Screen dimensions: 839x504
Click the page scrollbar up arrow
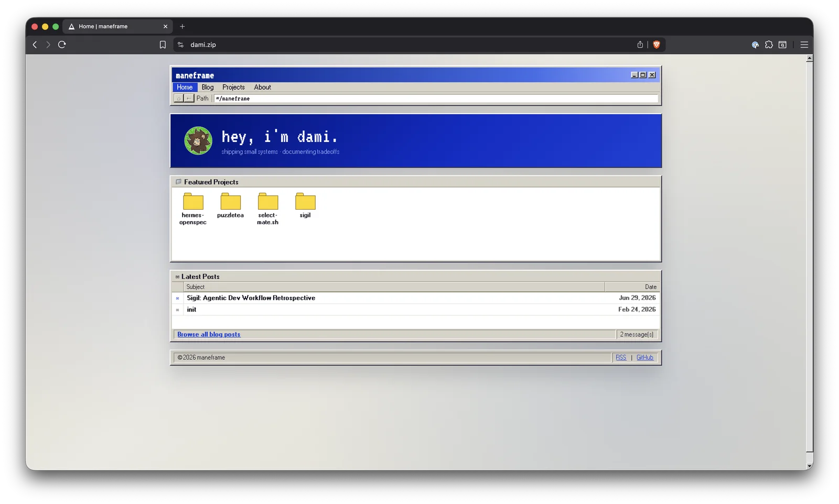(x=810, y=58)
